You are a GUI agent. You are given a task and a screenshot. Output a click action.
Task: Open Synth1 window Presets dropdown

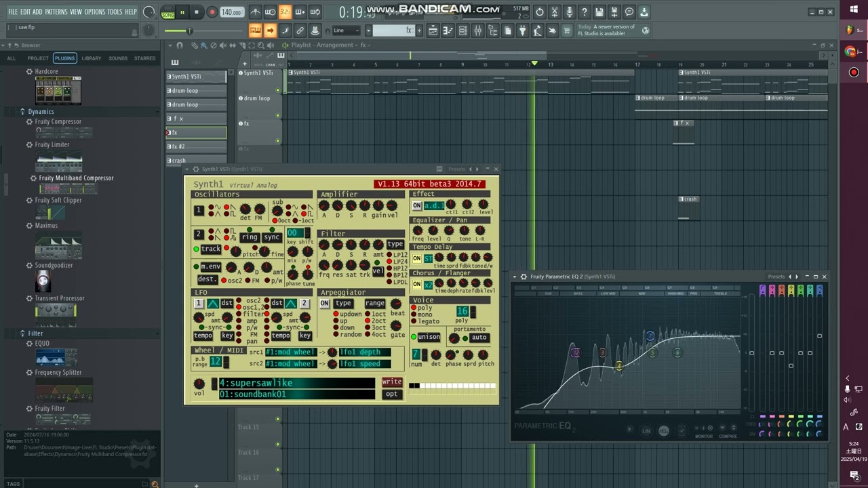[456, 169]
